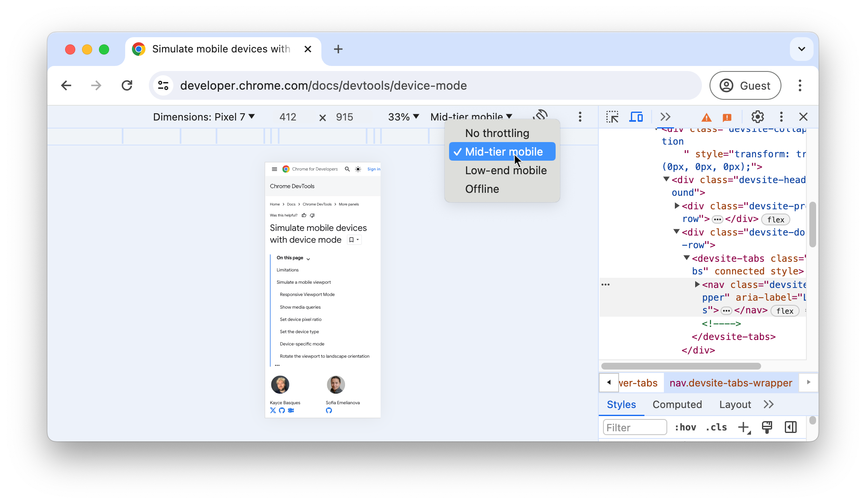
Task: Select Offline network throttling option
Action: (x=482, y=189)
